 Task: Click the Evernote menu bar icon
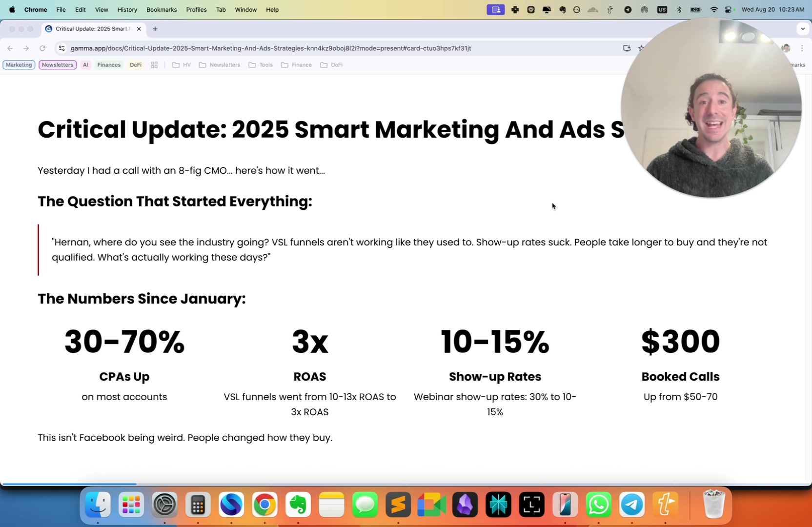coord(562,10)
